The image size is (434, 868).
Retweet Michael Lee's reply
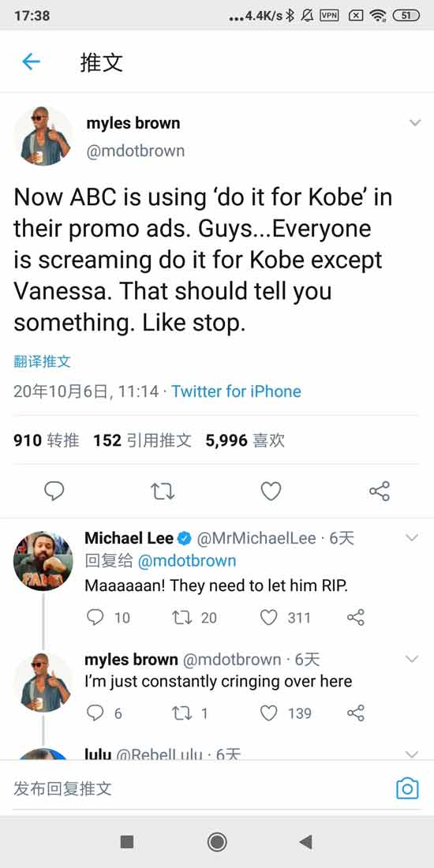[x=181, y=617]
